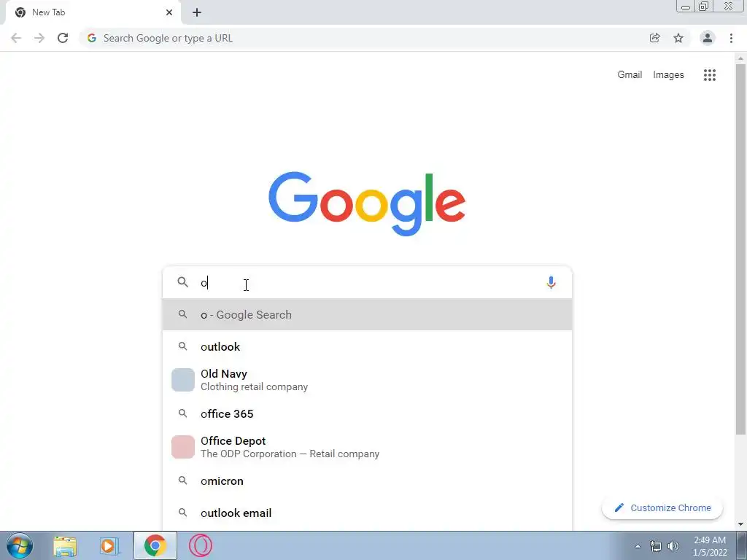
Task: Open the Google apps grid
Action: pyautogui.click(x=709, y=75)
